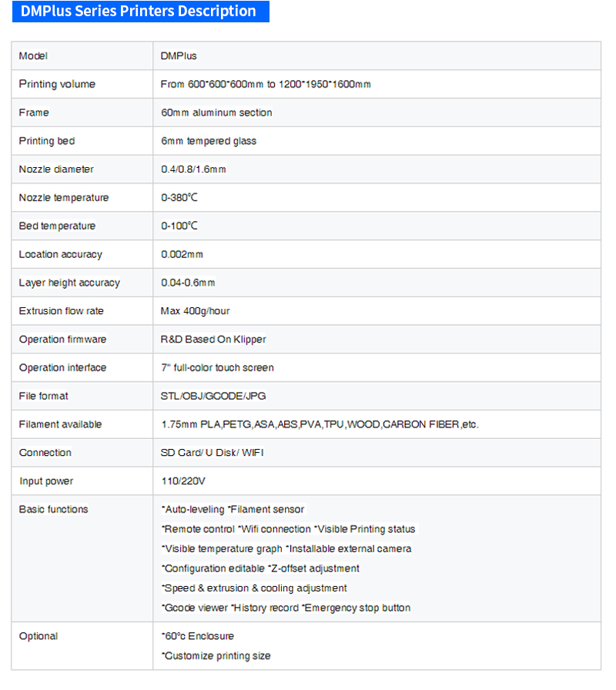Click the Model row label
This screenshot has height=690, width=616.
pos(33,56)
